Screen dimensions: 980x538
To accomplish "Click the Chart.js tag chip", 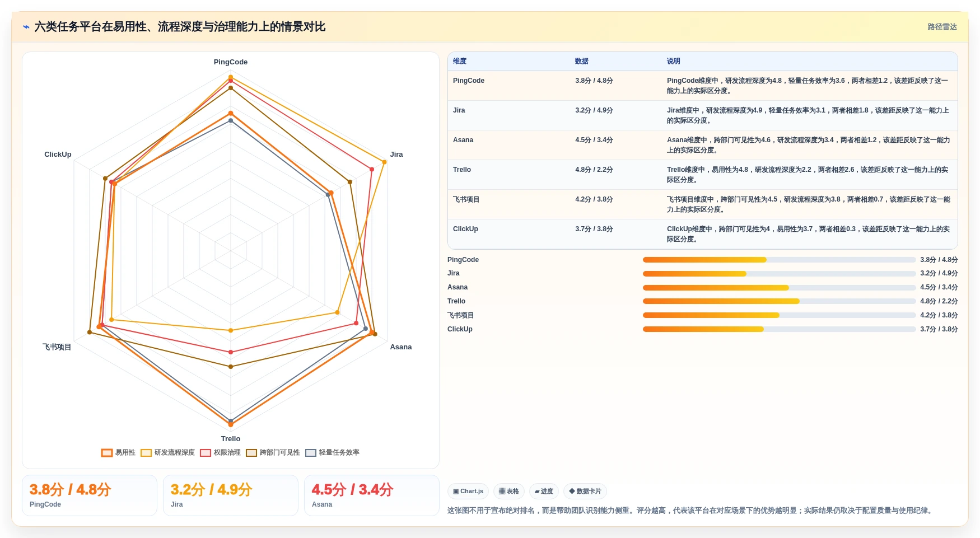I will pyautogui.click(x=468, y=492).
